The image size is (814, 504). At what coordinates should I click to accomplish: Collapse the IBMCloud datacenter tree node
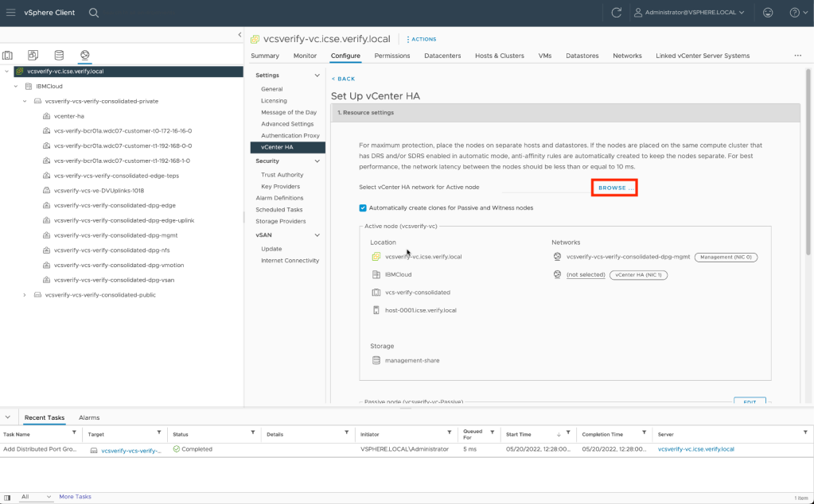click(x=17, y=86)
